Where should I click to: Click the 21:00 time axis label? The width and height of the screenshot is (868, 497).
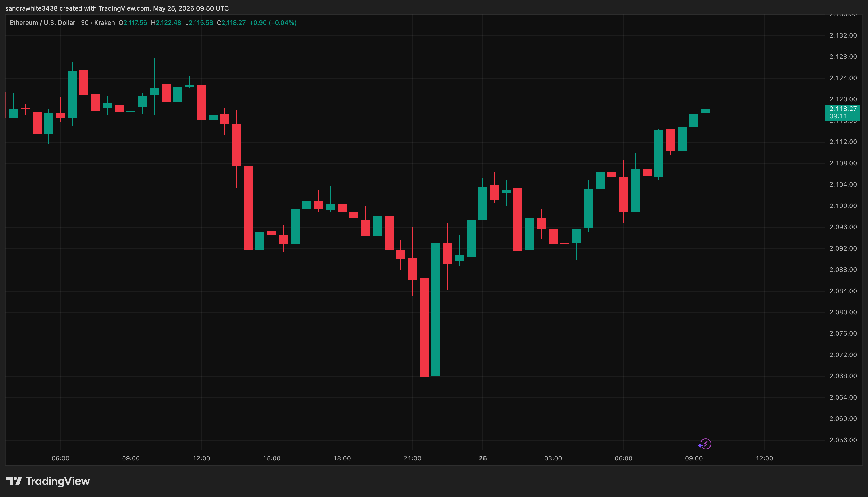tap(412, 458)
